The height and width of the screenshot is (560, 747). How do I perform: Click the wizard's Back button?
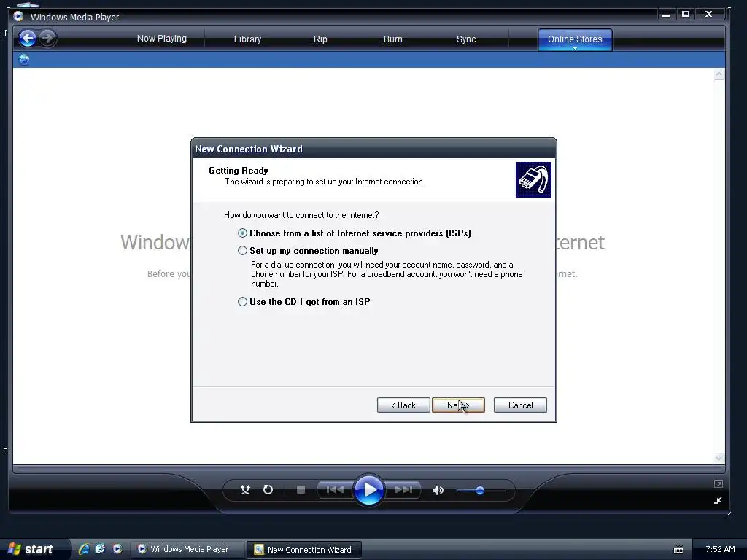[x=403, y=405]
